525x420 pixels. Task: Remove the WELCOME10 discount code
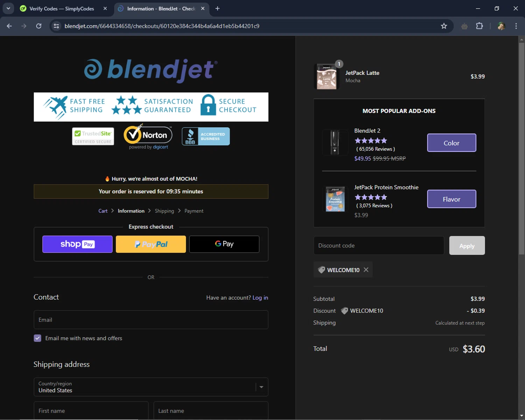tap(366, 269)
